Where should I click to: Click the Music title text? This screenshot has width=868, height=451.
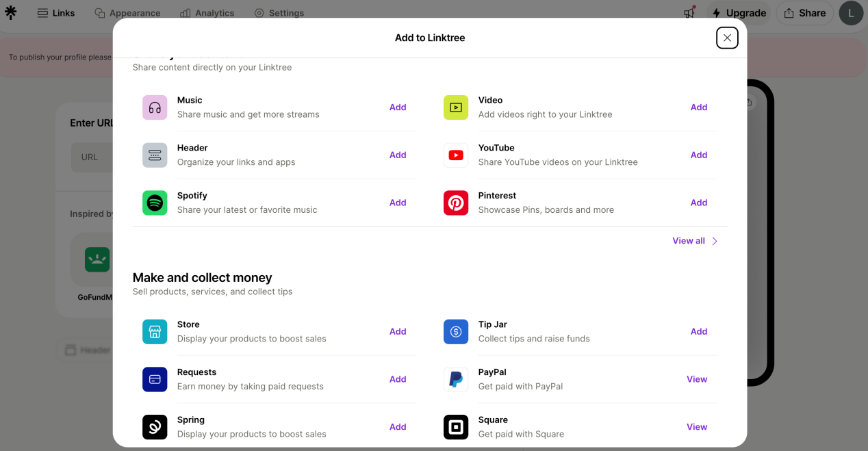190,100
